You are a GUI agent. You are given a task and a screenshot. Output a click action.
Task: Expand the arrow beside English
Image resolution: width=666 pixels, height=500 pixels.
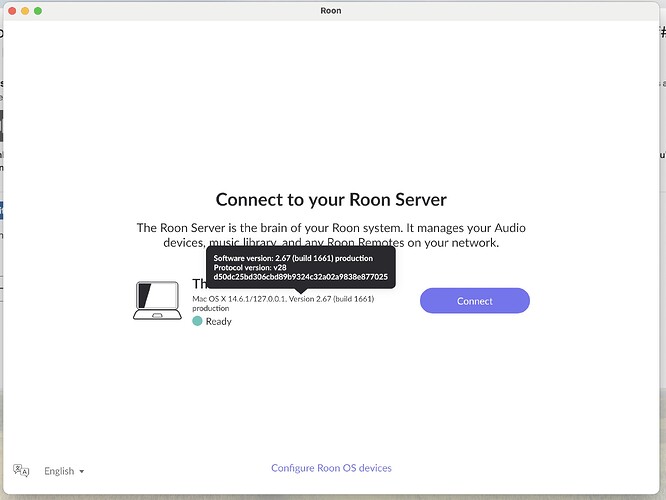pos(82,472)
